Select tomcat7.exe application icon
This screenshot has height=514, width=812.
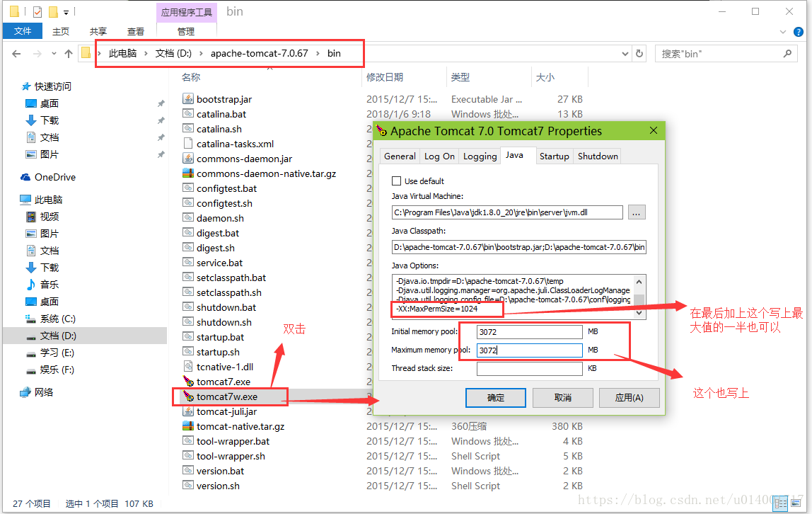[x=188, y=382]
